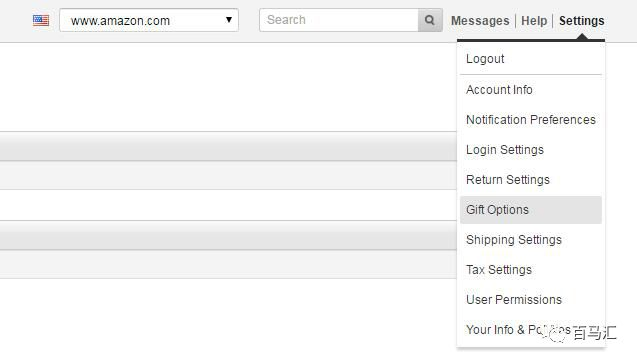The image size is (637, 361).
Task: Click the second gray header bar
Action: (x=228, y=235)
